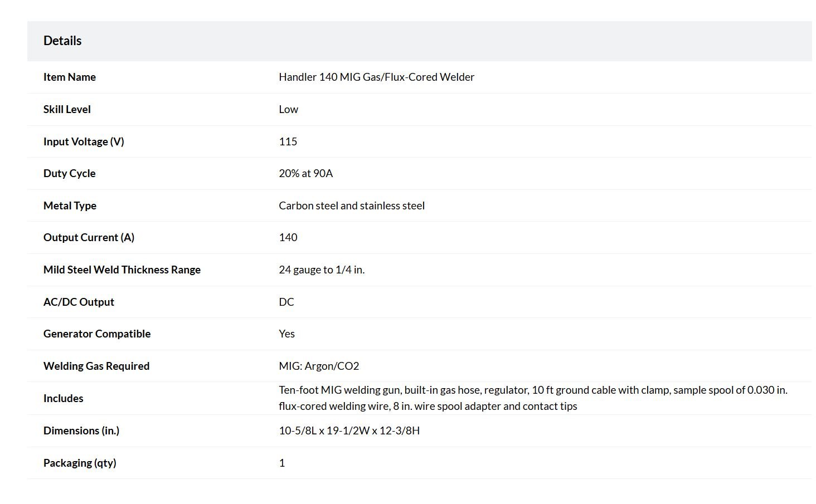Viewport: 816px width, 504px height.
Task: Click 'Carbon steel and stainless steel' value
Action: pyautogui.click(x=352, y=205)
